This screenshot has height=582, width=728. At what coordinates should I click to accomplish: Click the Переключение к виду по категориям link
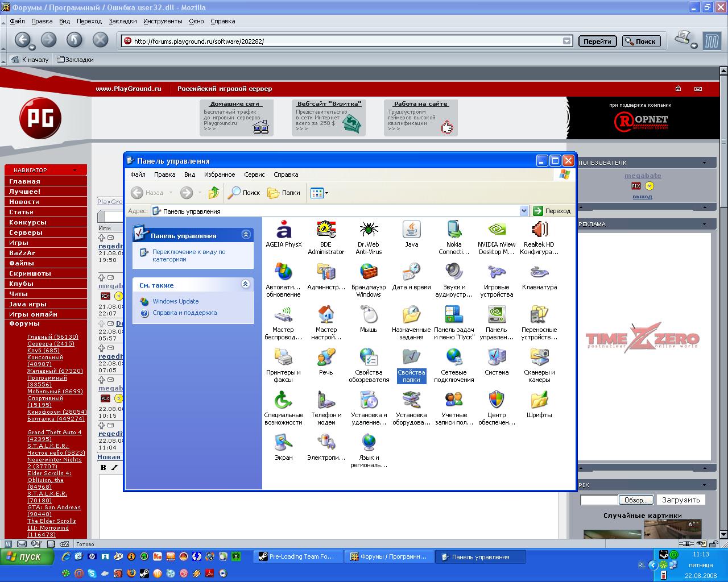click(x=188, y=255)
